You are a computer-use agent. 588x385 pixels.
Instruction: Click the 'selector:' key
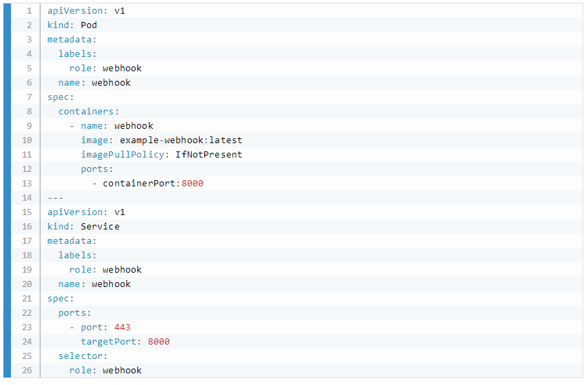click(83, 356)
